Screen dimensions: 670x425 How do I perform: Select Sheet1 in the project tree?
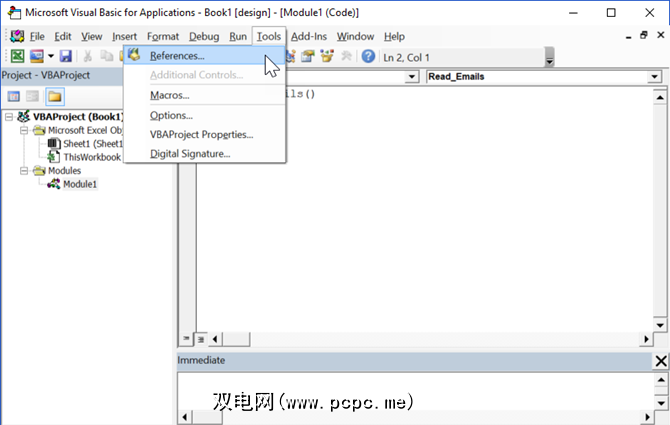[x=93, y=144]
